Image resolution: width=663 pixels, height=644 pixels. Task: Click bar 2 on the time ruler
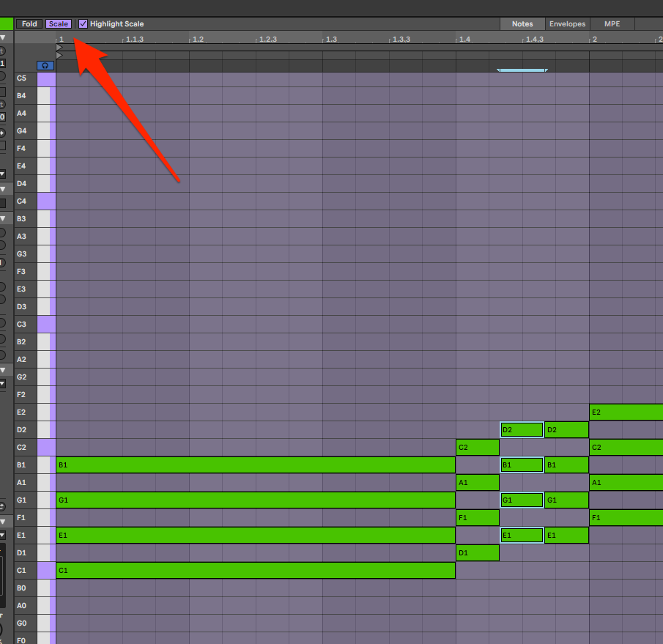593,39
